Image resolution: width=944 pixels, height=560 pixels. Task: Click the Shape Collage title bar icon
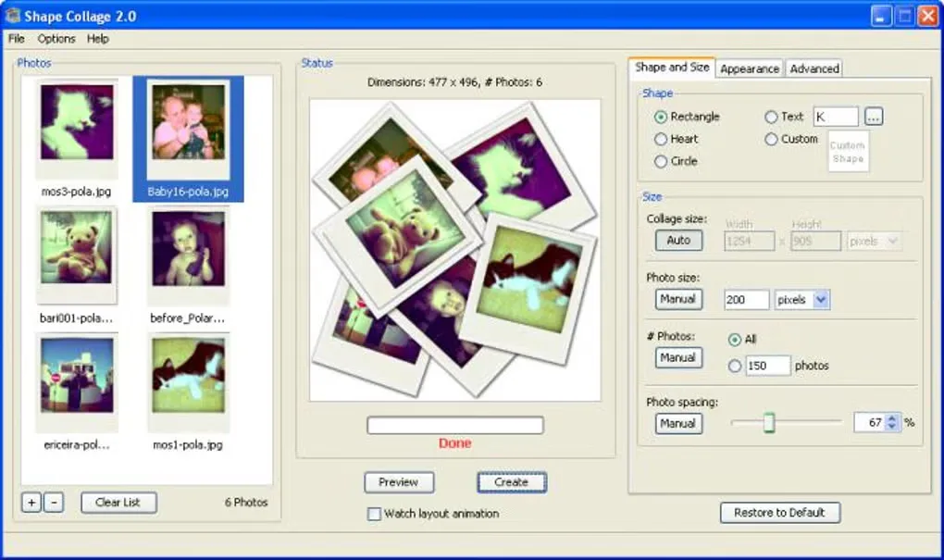(13, 16)
